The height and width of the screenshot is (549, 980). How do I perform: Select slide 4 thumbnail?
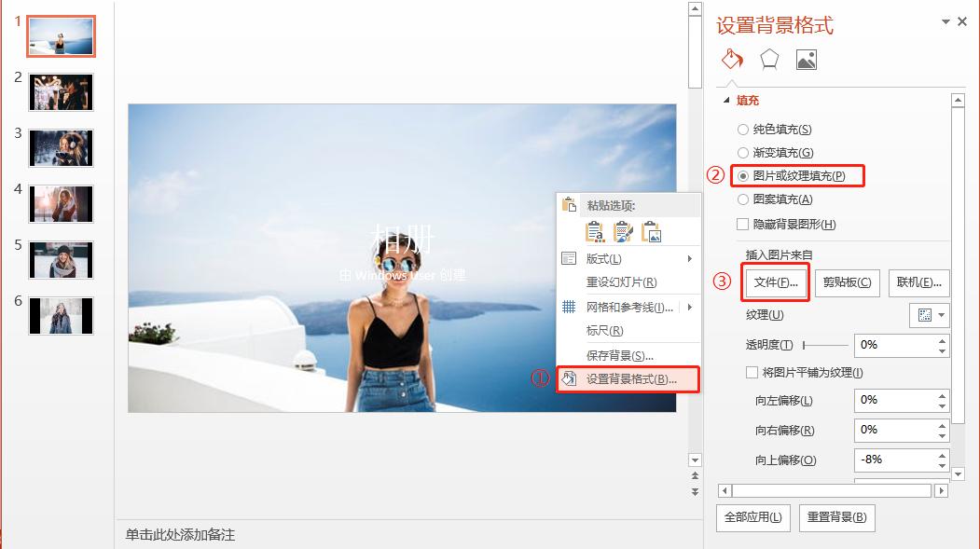coord(62,204)
